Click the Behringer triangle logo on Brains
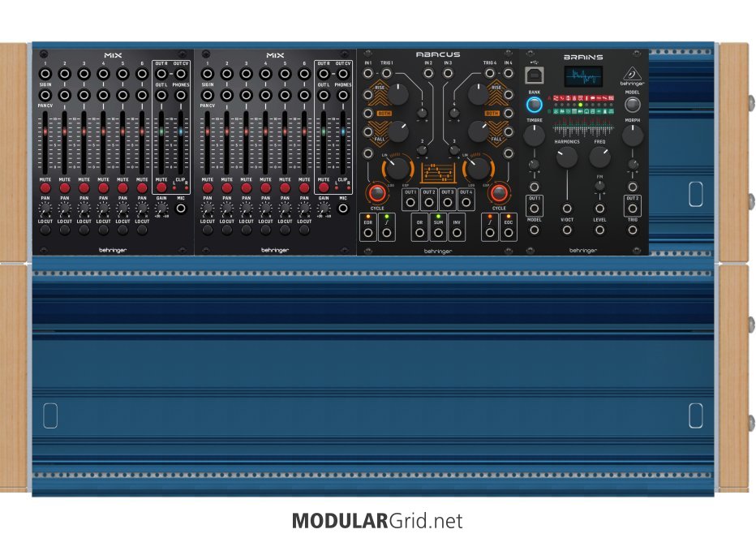This screenshot has width=756, height=538. point(632,75)
